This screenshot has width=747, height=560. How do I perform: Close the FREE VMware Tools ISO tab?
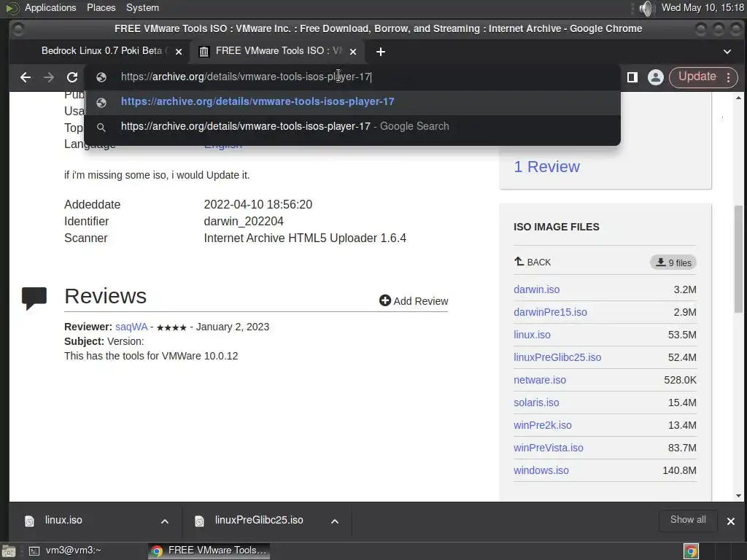(353, 52)
